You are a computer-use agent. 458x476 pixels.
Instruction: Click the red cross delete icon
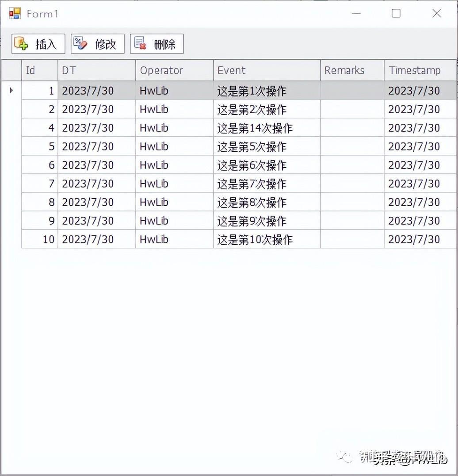point(140,43)
